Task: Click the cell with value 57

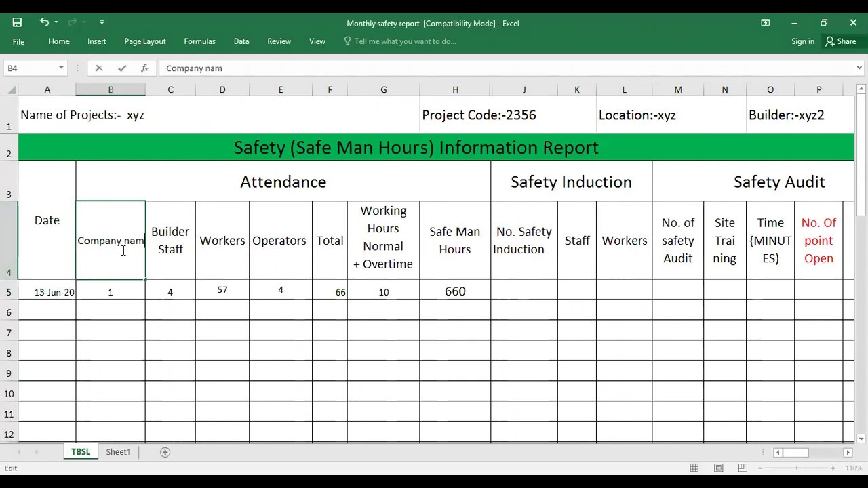Action: click(x=222, y=290)
